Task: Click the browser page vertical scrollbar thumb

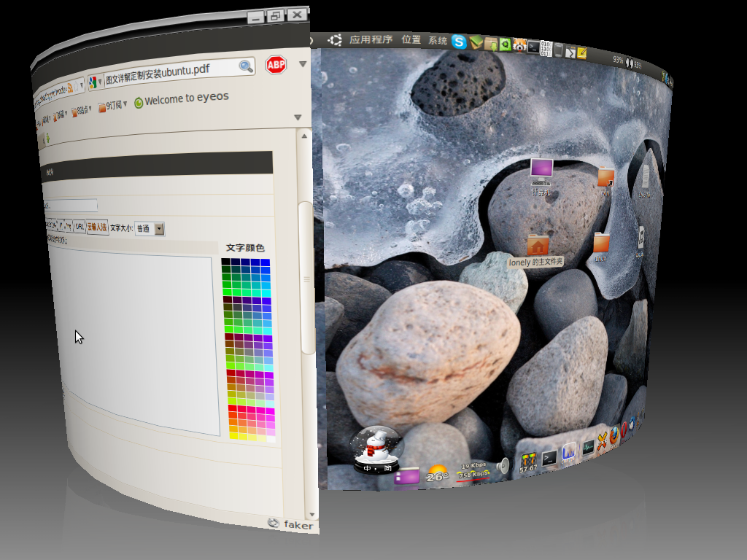Action: click(x=306, y=278)
